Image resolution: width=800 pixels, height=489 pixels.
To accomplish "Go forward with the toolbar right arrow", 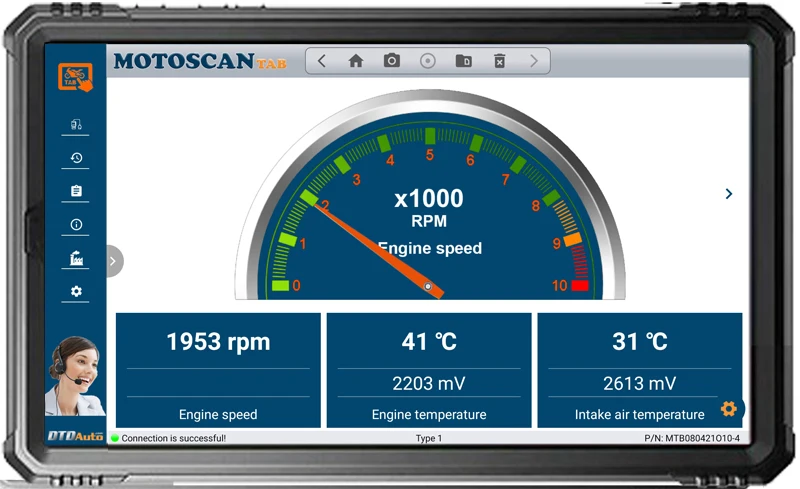I will pos(534,61).
